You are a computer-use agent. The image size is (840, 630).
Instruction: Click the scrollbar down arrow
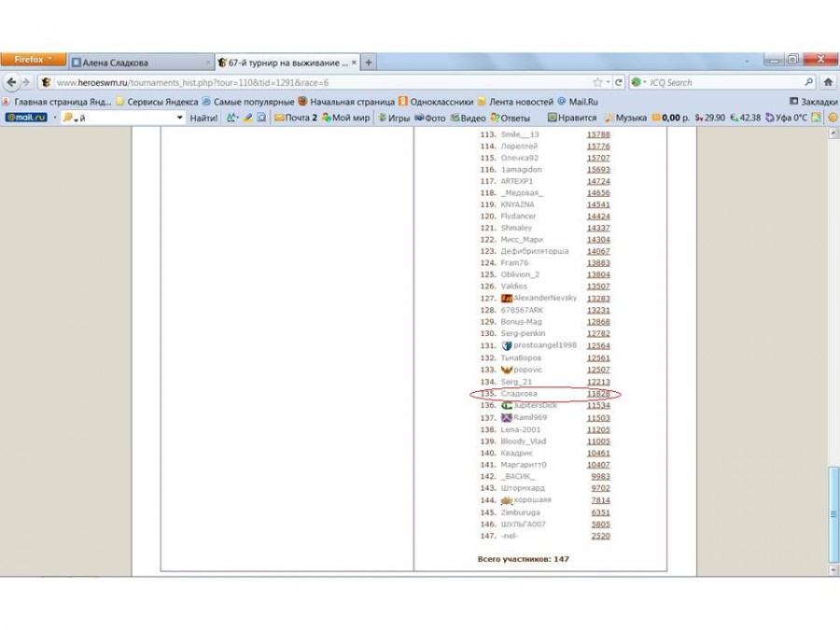coord(833,570)
